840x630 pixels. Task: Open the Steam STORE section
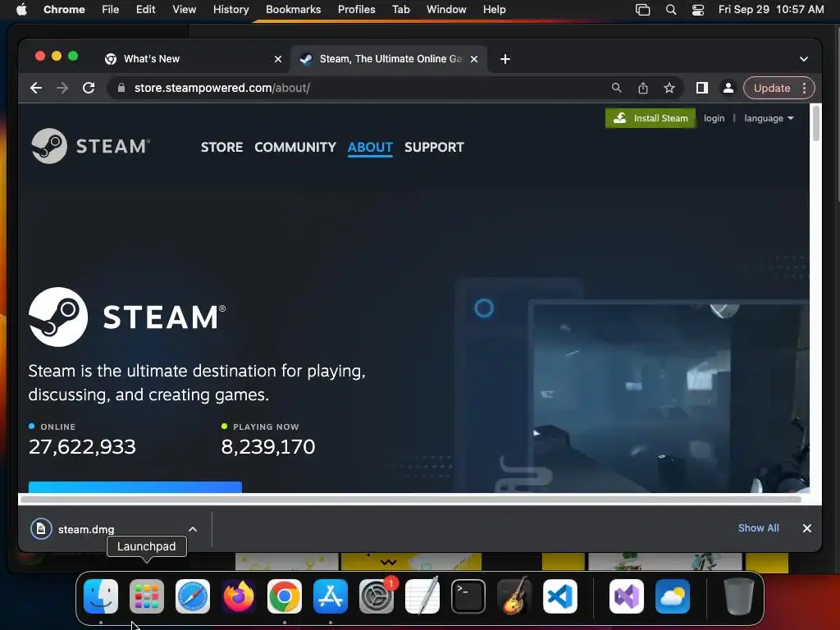pos(221,147)
